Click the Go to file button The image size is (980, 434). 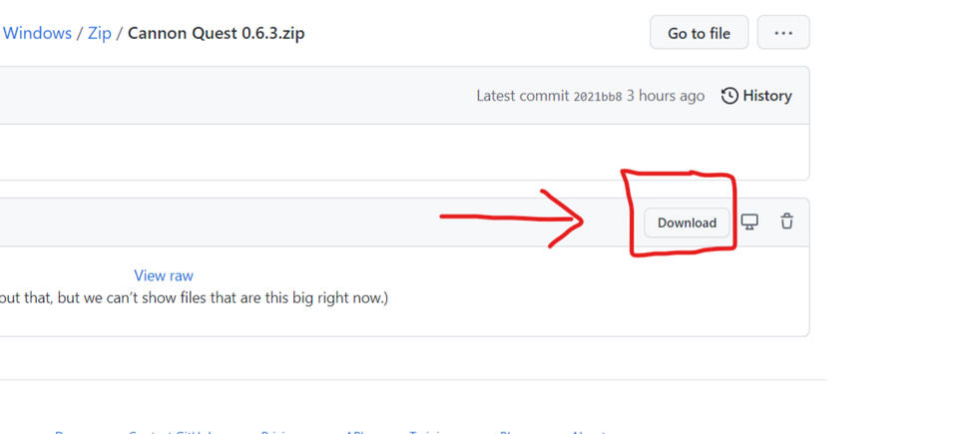699,33
